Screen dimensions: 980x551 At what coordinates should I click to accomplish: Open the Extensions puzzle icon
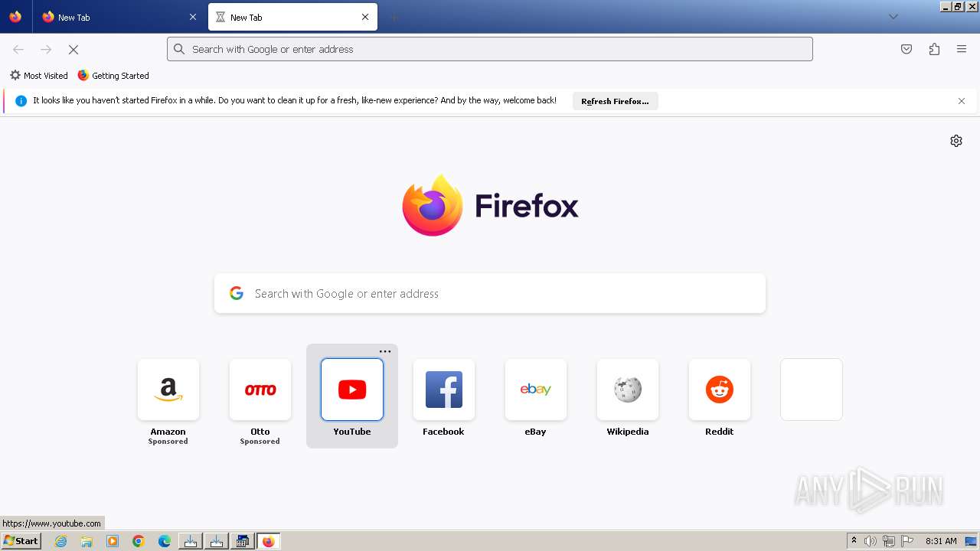[934, 49]
